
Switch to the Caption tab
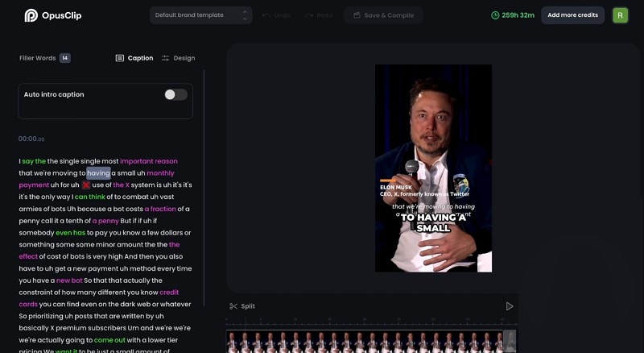pyautogui.click(x=134, y=58)
